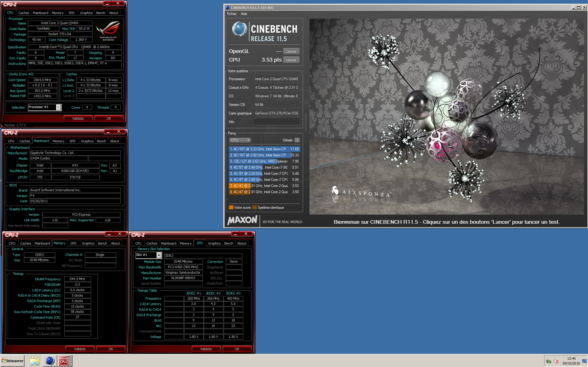This screenshot has width=588, height=367.
Task: Click the Max Bandwidth PC2-6400 (400 MHz) value
Action: (x=183, y=267)
